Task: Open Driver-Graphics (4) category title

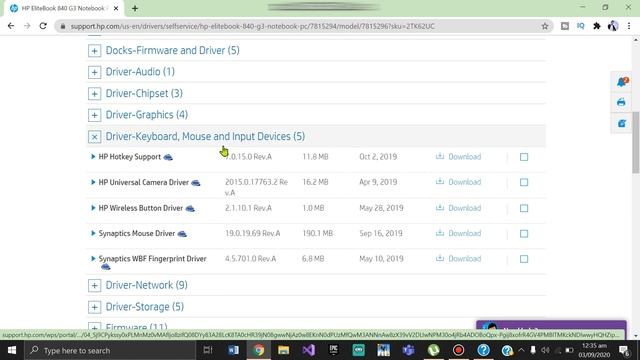Action: point(147,115)
